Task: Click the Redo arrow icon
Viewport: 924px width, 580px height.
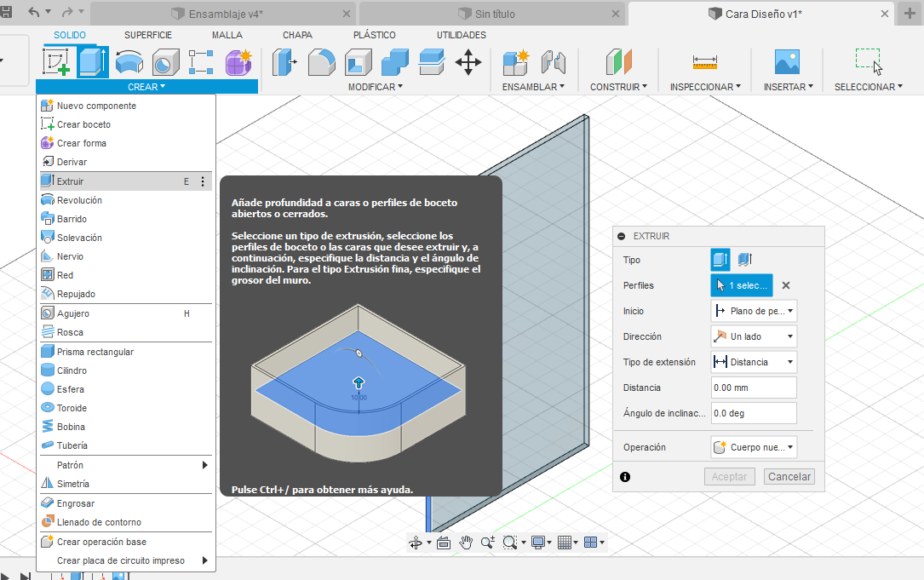Action: [68, 12]
